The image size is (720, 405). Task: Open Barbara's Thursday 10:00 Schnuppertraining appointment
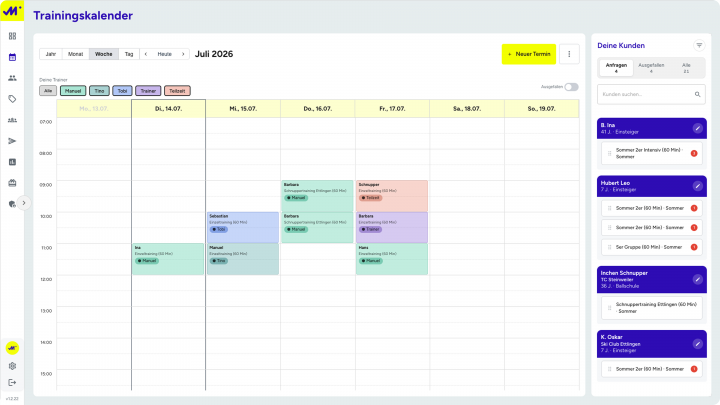click(x=317, y=228)
